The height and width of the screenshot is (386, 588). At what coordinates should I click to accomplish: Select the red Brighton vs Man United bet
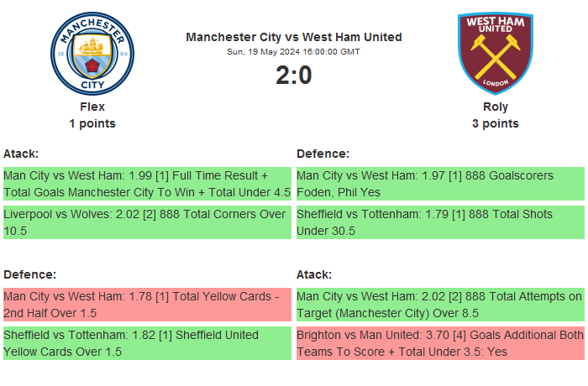point(440,343)
